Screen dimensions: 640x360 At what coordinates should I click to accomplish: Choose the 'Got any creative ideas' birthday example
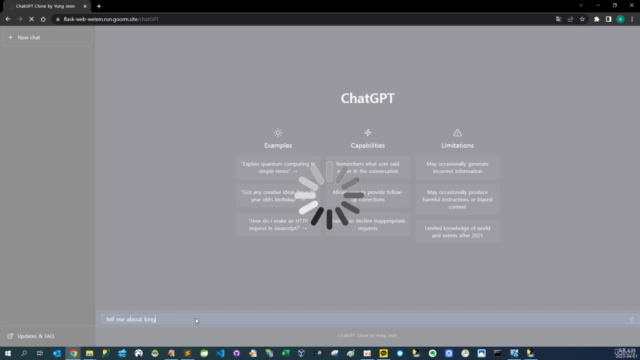tap(278, 196)
